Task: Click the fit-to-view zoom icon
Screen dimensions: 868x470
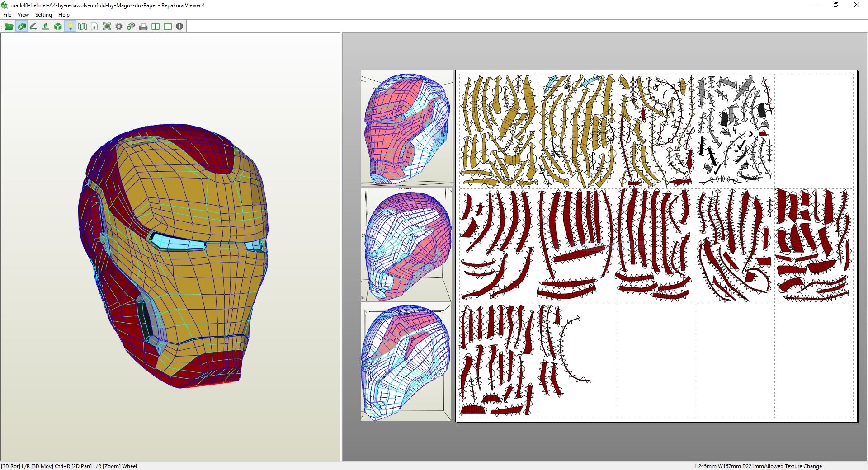Action: [107, 27]
